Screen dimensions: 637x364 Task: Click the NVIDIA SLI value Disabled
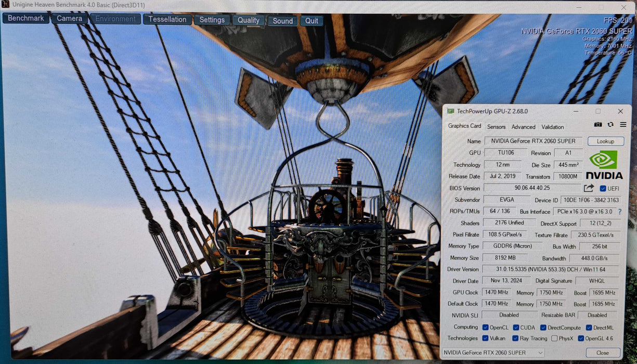pyautogui.click(x=509, y=315)
